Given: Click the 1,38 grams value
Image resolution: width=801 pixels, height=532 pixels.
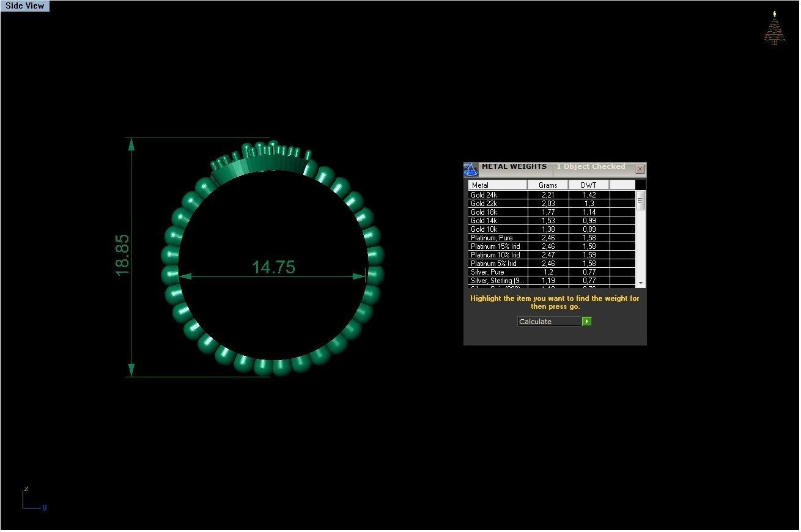Looking at the screenshot, I should [x=548, y=229].
